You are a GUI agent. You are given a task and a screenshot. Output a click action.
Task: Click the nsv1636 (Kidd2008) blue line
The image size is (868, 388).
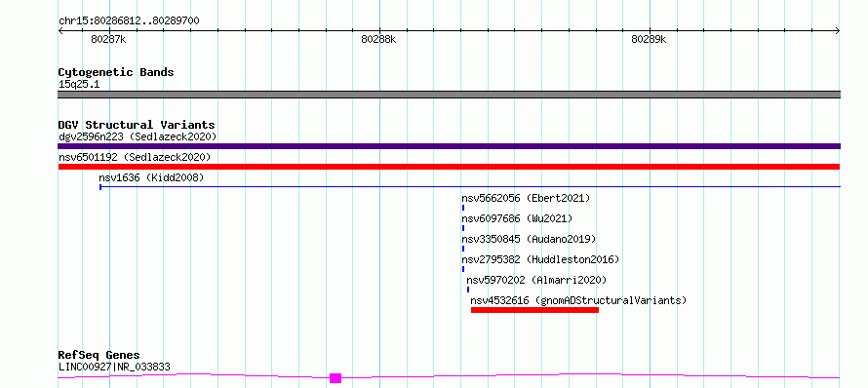click(470, 187)
